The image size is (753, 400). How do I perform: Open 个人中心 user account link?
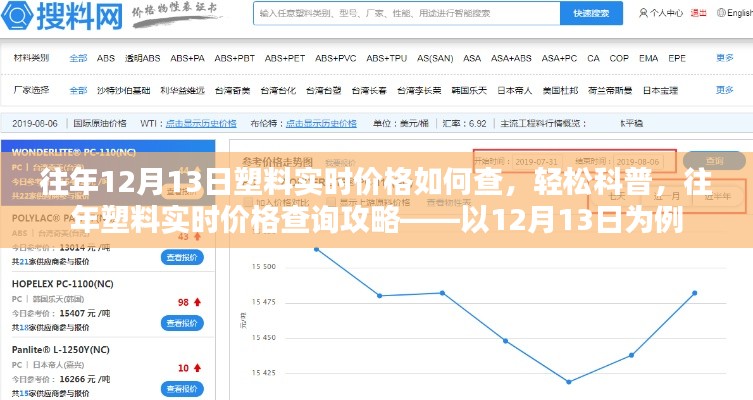point(661,13)
